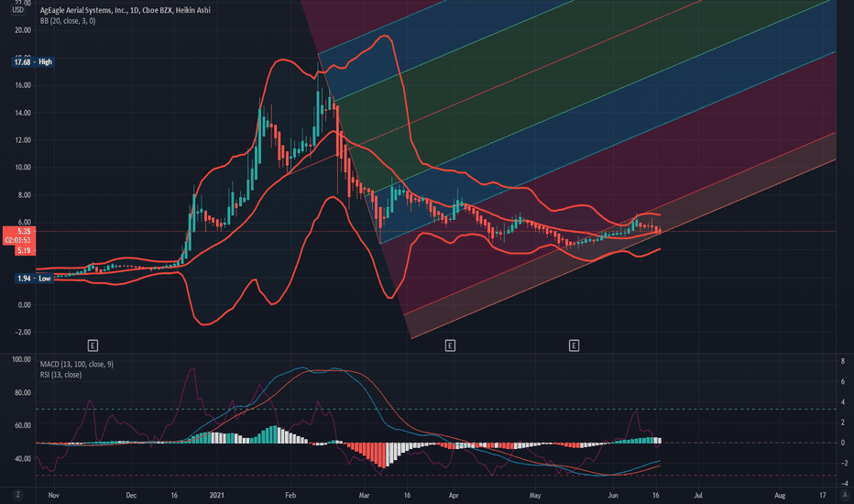Click the Mar date axis label
The height and width of the screenshot is (504, 854).
(364, 495)
